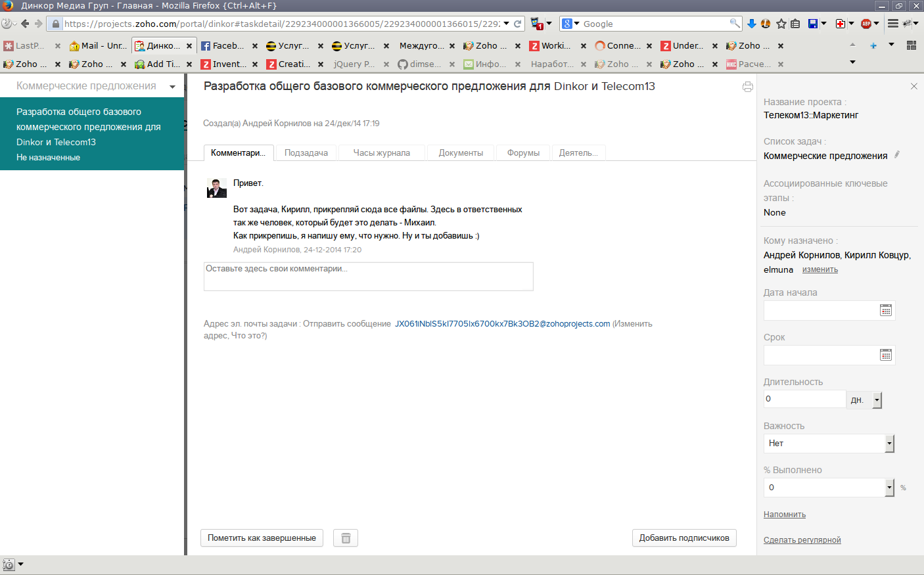The image size is (924, 575).
Task: Open the bookmarks list icon
Action: (x=795, y=24)
